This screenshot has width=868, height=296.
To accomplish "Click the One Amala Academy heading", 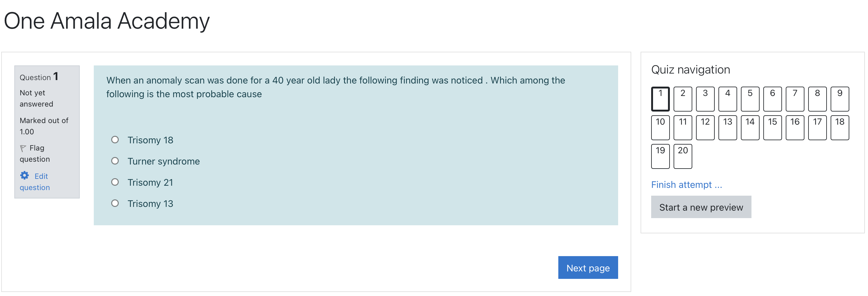I will tap(107, 21).
